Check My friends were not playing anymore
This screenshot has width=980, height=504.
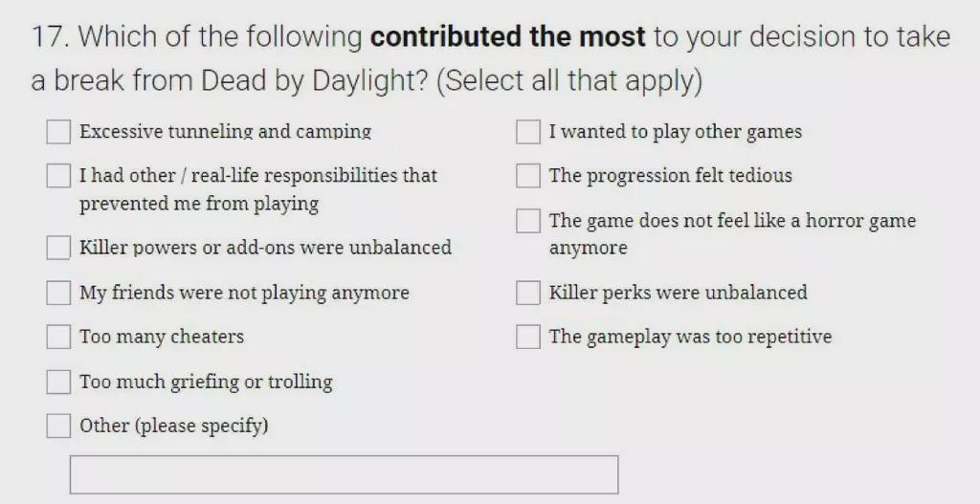58,293
